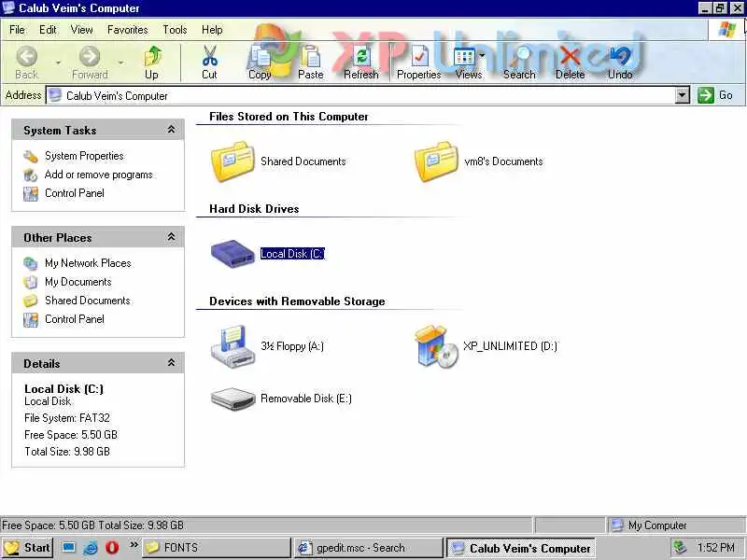Click the 1:52 PM taskbar clock
This screenshot has height=560, width=747.
(x=715, y=548)
